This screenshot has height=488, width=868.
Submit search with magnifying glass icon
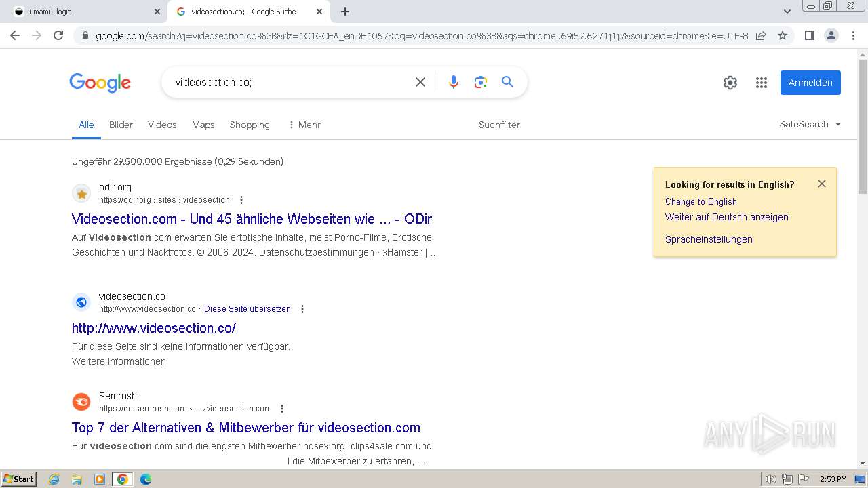point(507,82)
